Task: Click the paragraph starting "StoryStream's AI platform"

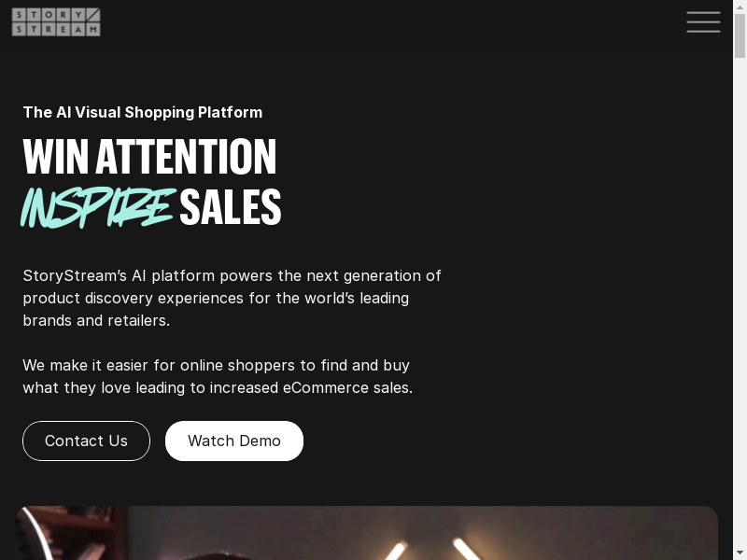Action: (x=232, y=298)
